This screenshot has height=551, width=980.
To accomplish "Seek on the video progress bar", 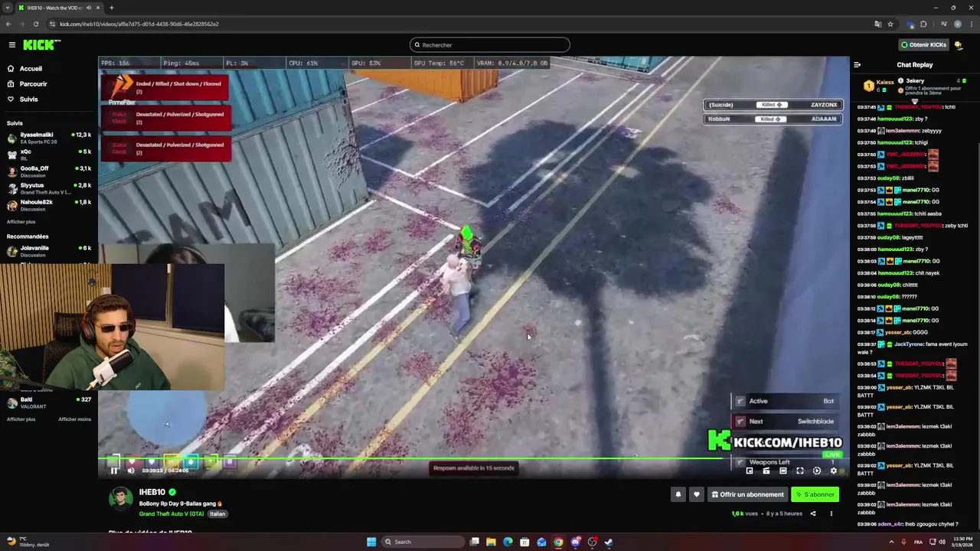I will 473,459.
